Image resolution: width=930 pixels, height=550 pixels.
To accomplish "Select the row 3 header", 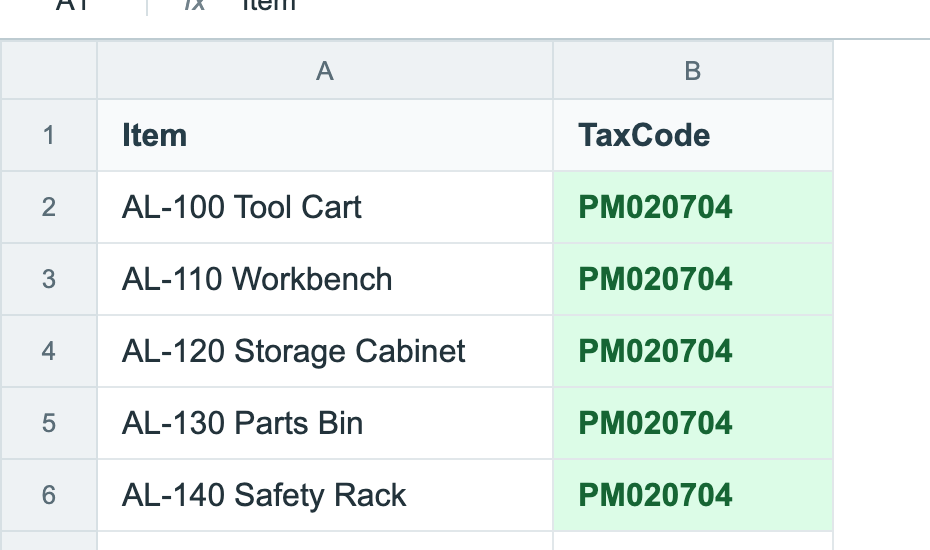I will pyautogui.click(x=49, y=279).
